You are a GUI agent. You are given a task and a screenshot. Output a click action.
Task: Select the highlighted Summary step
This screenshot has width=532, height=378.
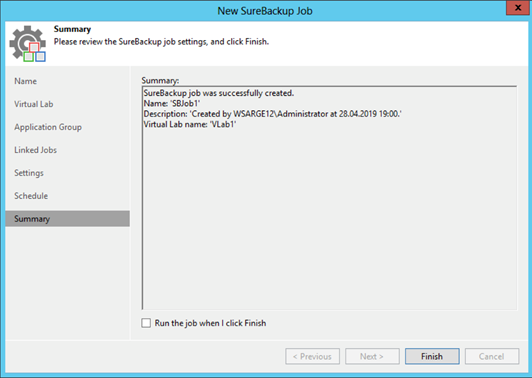tap(68, 219)
